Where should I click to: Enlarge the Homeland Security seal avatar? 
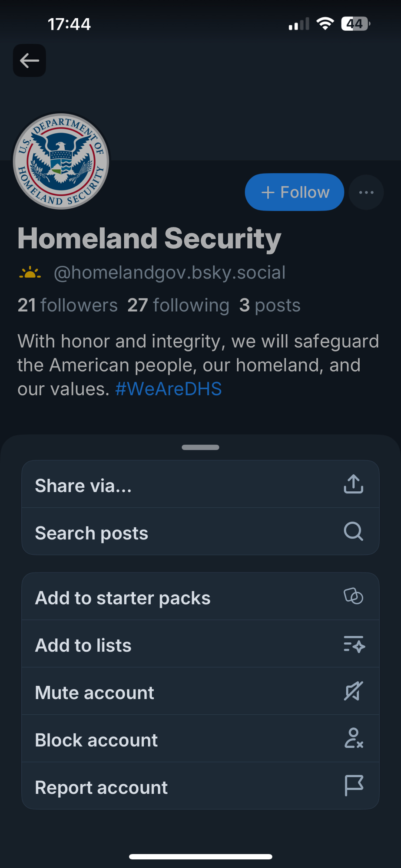61,161
